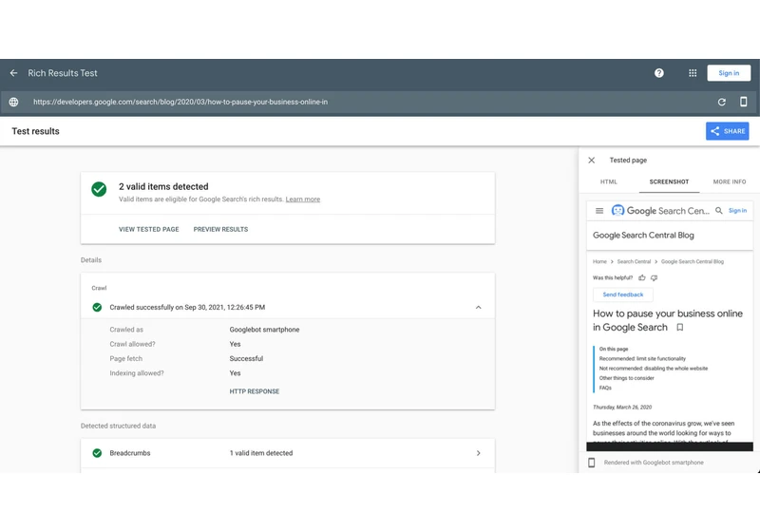Click the Google Search Central Blog breadcrumb
The width and height of the screenshot is (760, 532).
(x=693, y=261)
